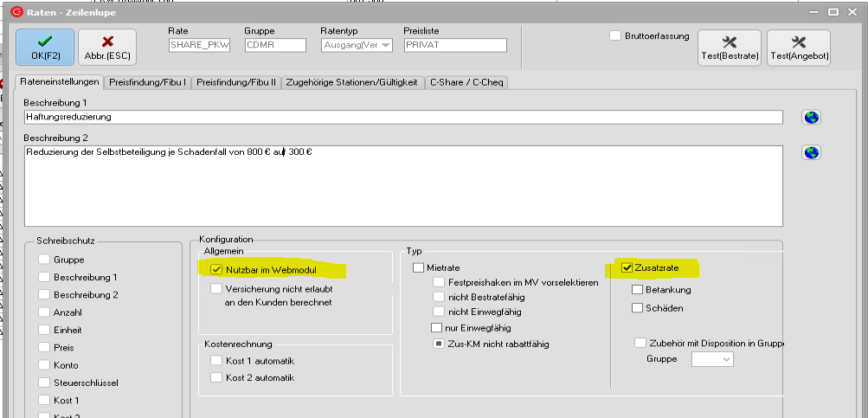This screenshot has height=418, width=868.
Task: Check Kost 1 automatik option
Action: (216, 360)
